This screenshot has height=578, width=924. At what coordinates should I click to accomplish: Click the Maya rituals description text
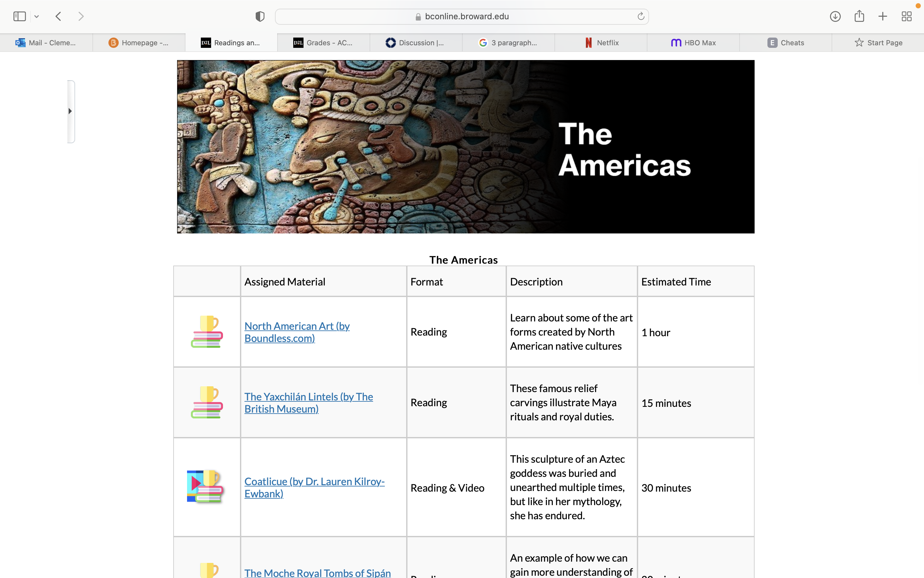tap(563, 403)
